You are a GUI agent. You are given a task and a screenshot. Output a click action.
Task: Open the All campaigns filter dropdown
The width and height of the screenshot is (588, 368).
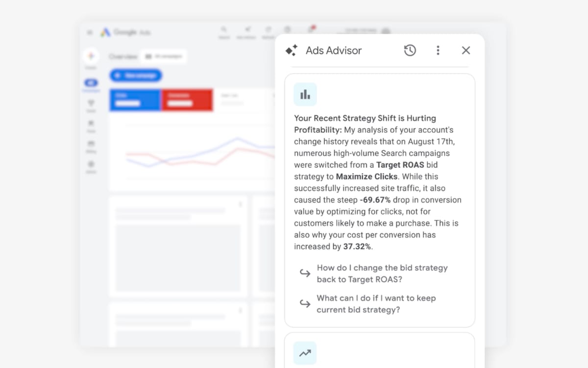[x=163, y=56]
